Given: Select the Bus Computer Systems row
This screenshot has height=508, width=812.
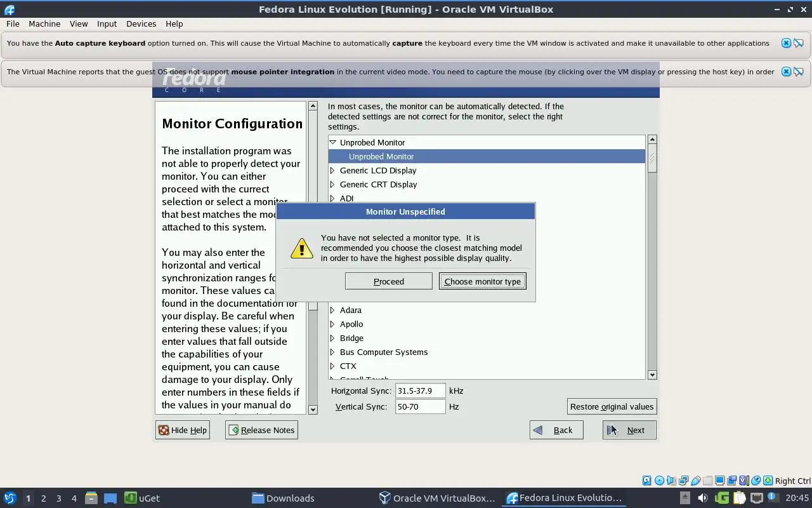Looking at the screenshot, I should point(487,352).
